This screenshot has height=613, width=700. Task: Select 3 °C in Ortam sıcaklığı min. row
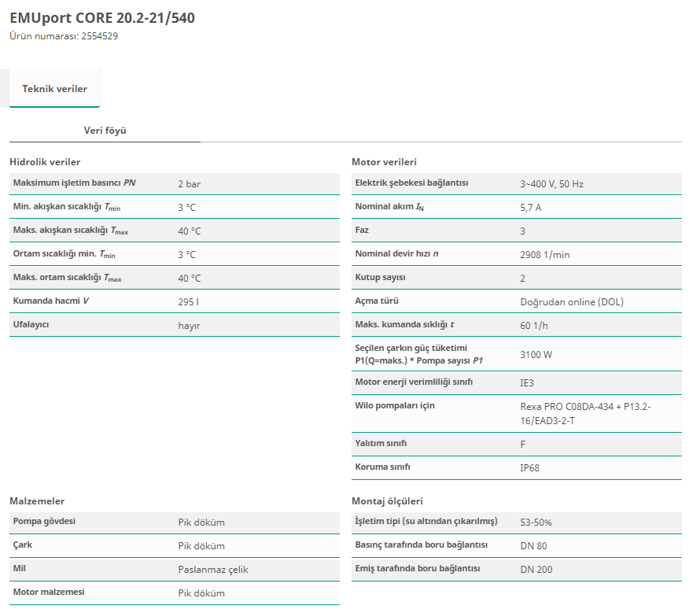187,255
